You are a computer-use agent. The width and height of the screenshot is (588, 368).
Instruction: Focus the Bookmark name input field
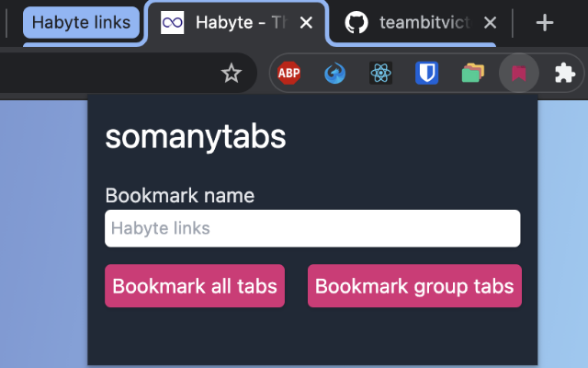click(312, 228)
